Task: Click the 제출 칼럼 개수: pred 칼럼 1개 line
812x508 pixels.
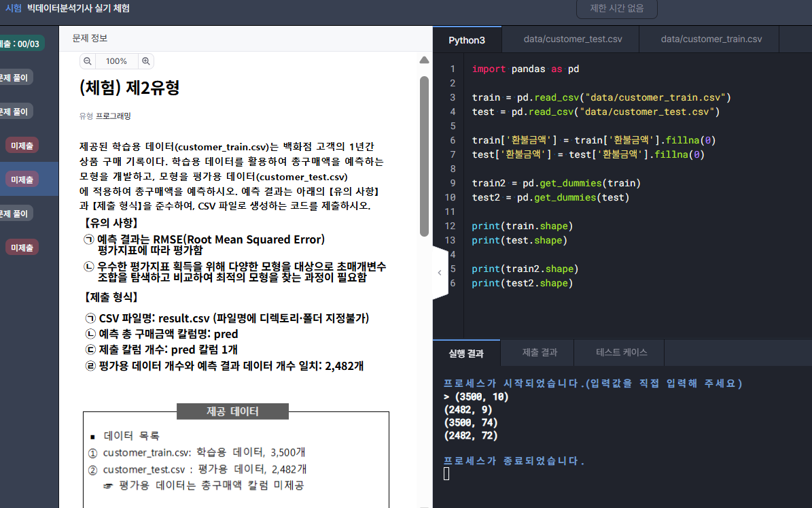Action: 162,350
